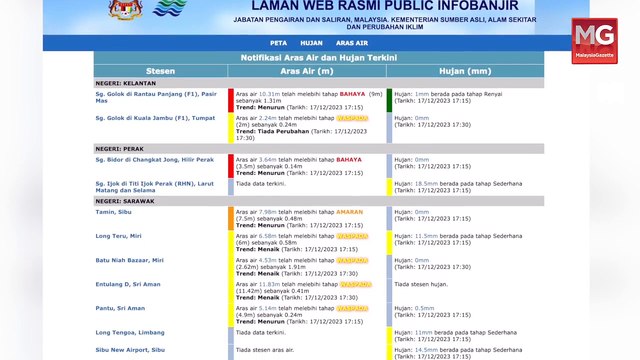The image size is (640, 360).
Task: Click the Hujan (mm) column header
Action: coord(465,71)
